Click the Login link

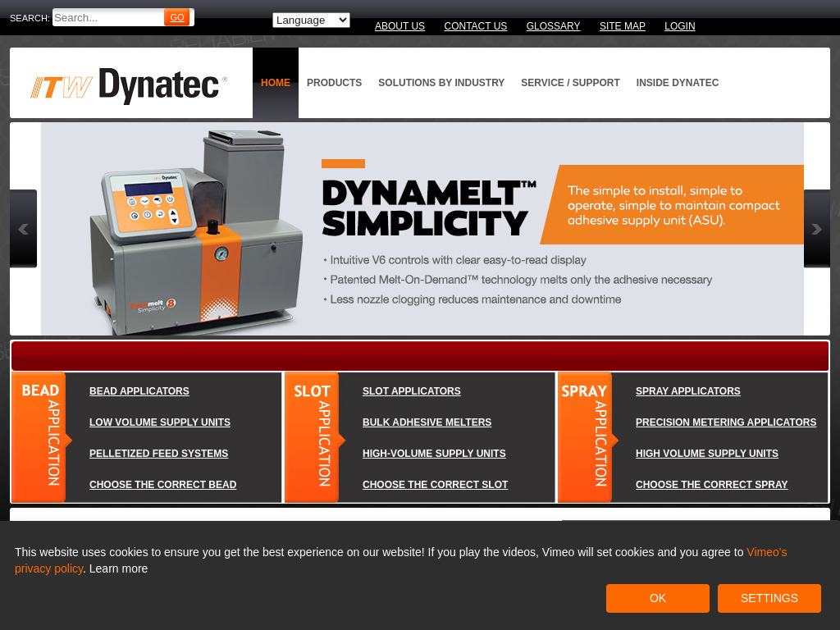(680, 25)
